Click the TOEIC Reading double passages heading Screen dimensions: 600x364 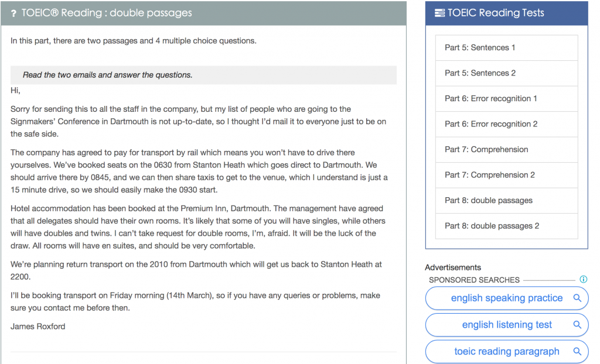pyautogui.click(x=107, y=13)
